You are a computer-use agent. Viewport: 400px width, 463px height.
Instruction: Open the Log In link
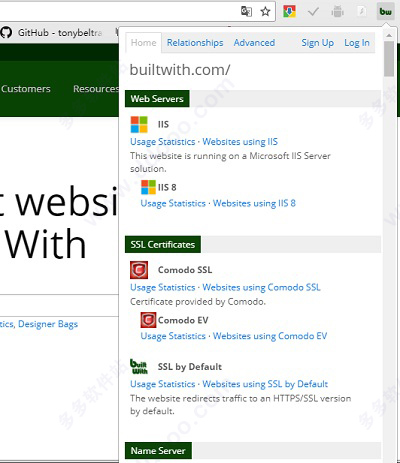coord(357,43)
